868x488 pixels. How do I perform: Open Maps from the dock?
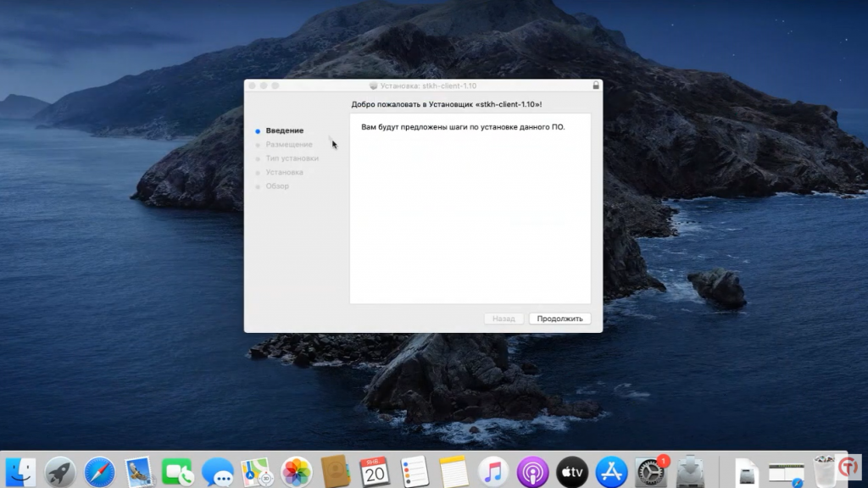[257, 472]
